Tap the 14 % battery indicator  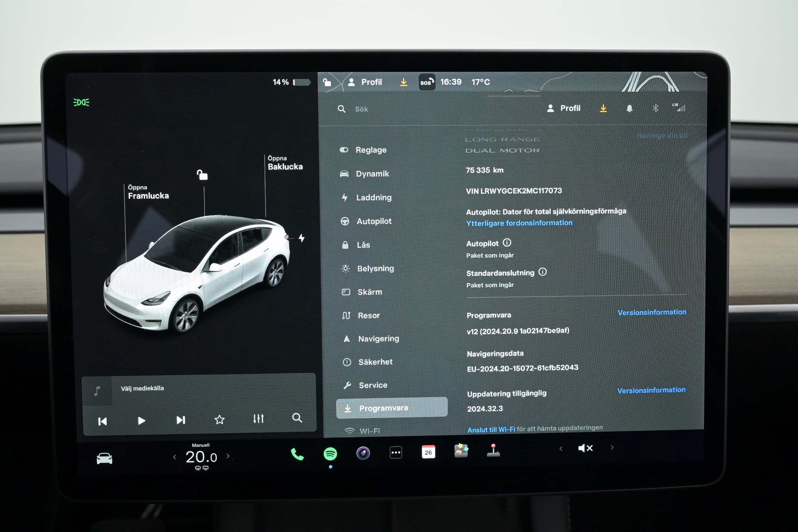coord(291,82)
